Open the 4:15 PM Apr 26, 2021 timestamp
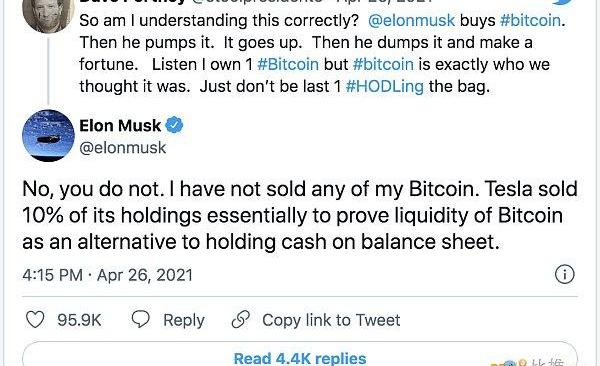Viewport: 600px width, 366px height. pos(108,275)
